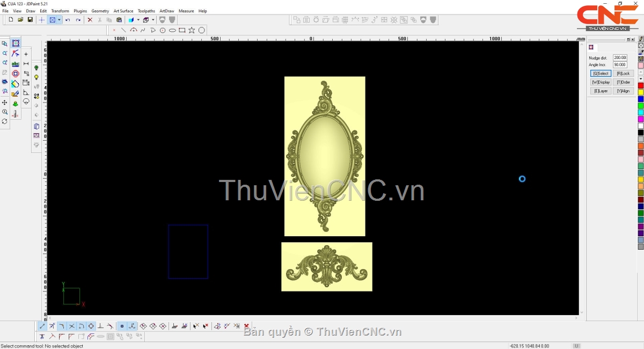Toggle the crosshair cursor display

[41, 20]
